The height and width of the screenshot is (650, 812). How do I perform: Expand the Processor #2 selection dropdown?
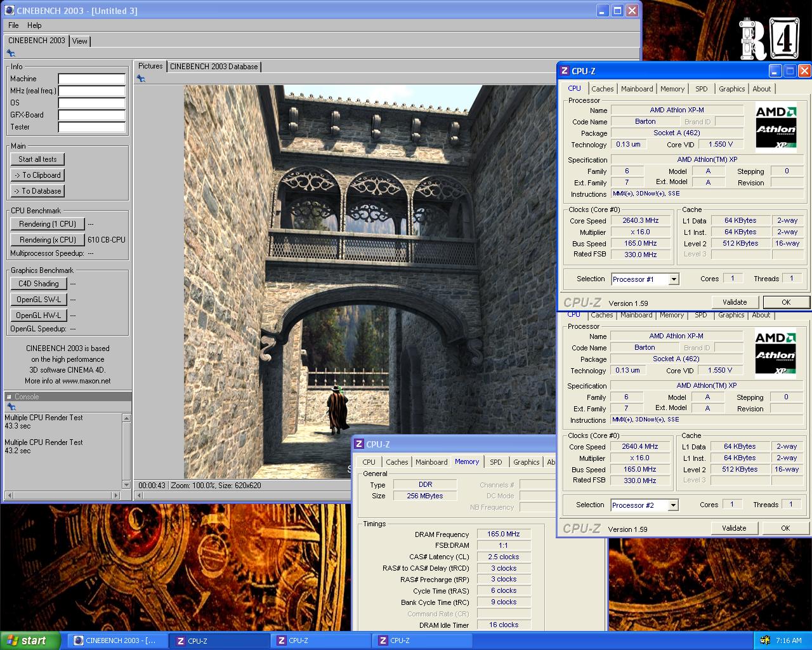pos(673,505)
